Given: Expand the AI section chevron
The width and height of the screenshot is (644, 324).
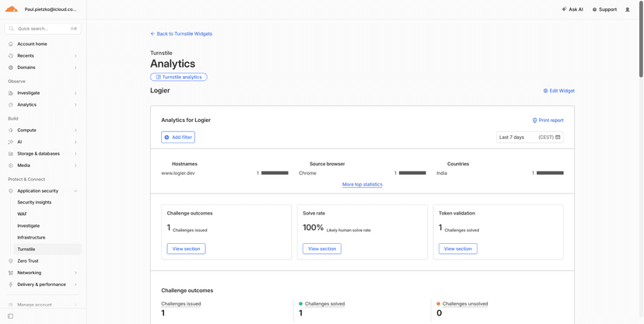Looking at the screenshot, I should click(x=75, y=142).
